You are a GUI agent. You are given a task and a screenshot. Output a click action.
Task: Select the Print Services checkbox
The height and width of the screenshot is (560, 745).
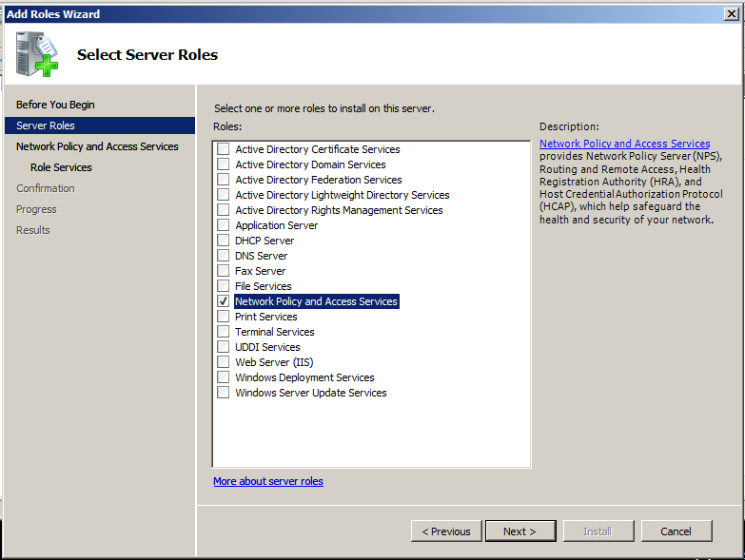tap(223, 317)
